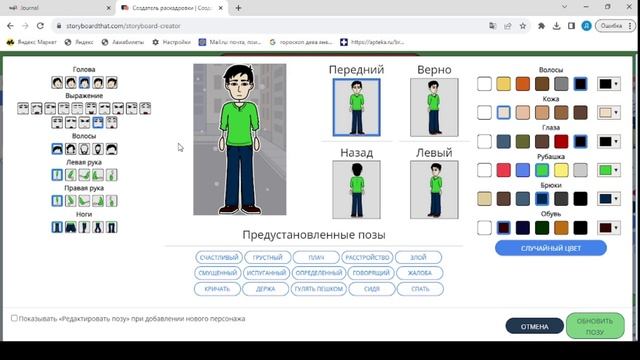Choose the last Левая рука pose option
The width and height of the screenshot is (640, 360).
(x=111, y=175)
